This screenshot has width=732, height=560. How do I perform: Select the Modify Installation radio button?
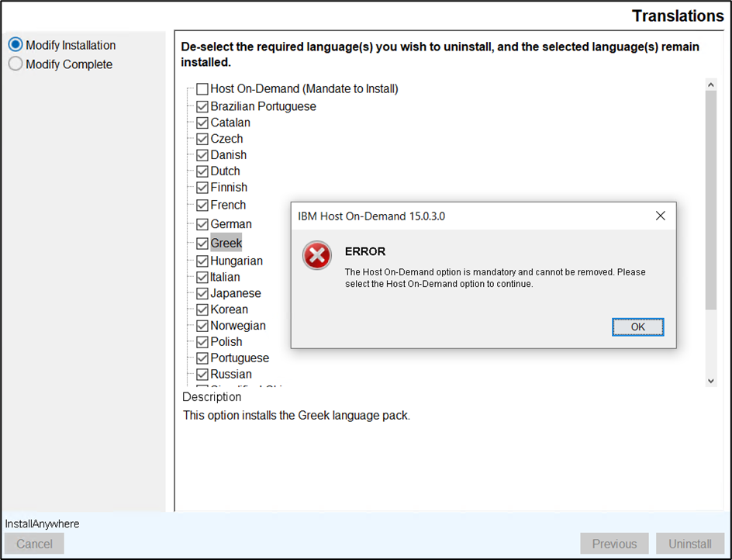pos(16,45)
